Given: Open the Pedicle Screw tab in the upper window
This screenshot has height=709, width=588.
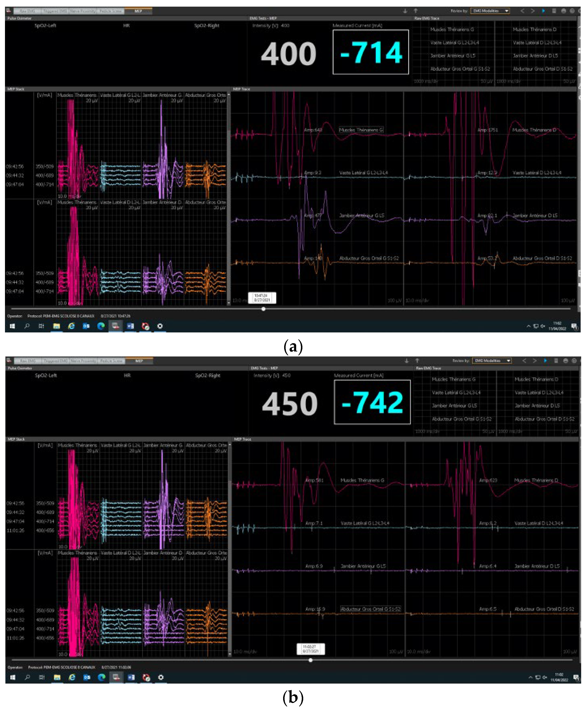Looking at the screenshot, I should click(111, 11).
